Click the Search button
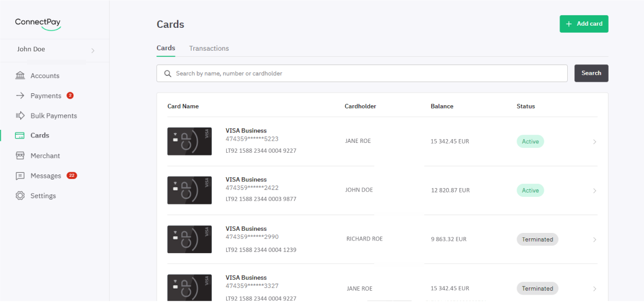This screenshot has width=644, height=306. (591, 73)
